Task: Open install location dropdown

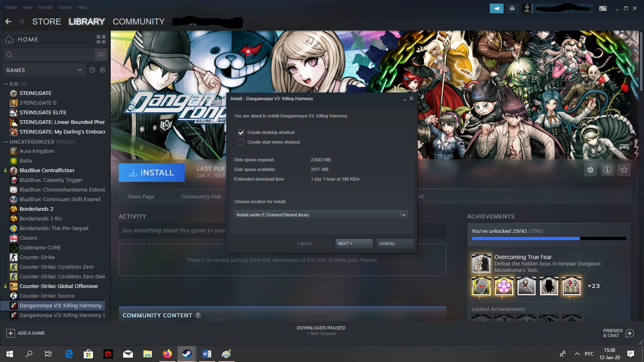Action: 404,215
